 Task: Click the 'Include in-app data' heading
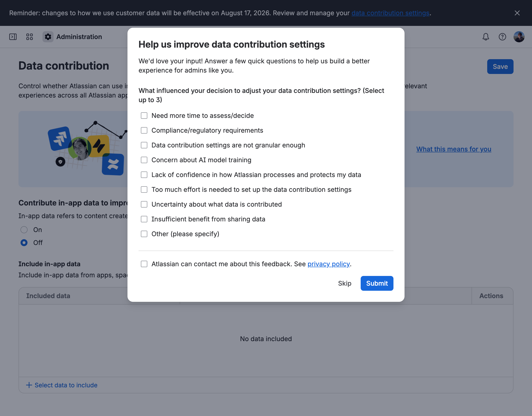49,264
